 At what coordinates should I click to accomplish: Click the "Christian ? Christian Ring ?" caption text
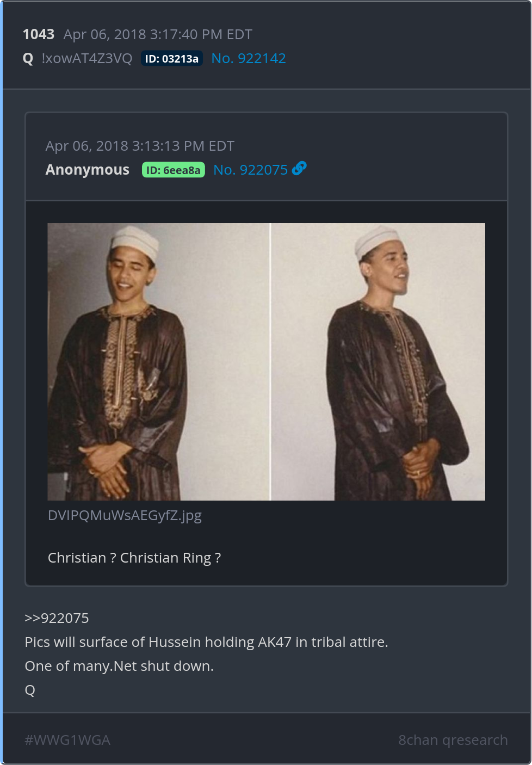point(134,558)
